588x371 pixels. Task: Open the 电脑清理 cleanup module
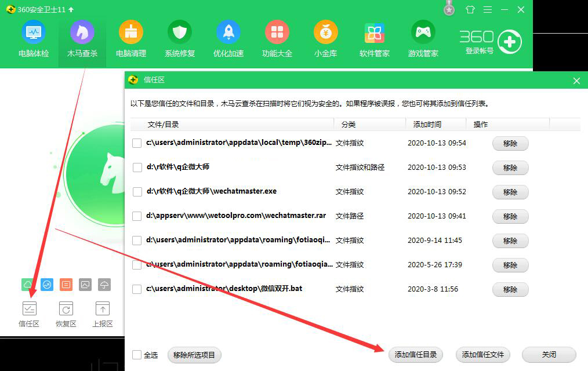(x=131, y=39)
